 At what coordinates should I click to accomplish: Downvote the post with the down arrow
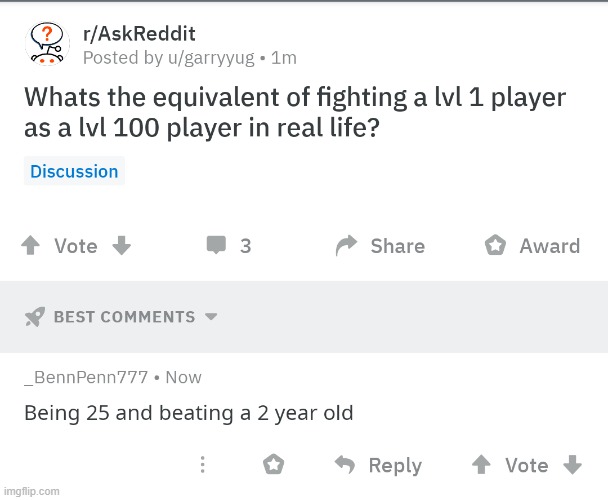(x=121, y=246)
